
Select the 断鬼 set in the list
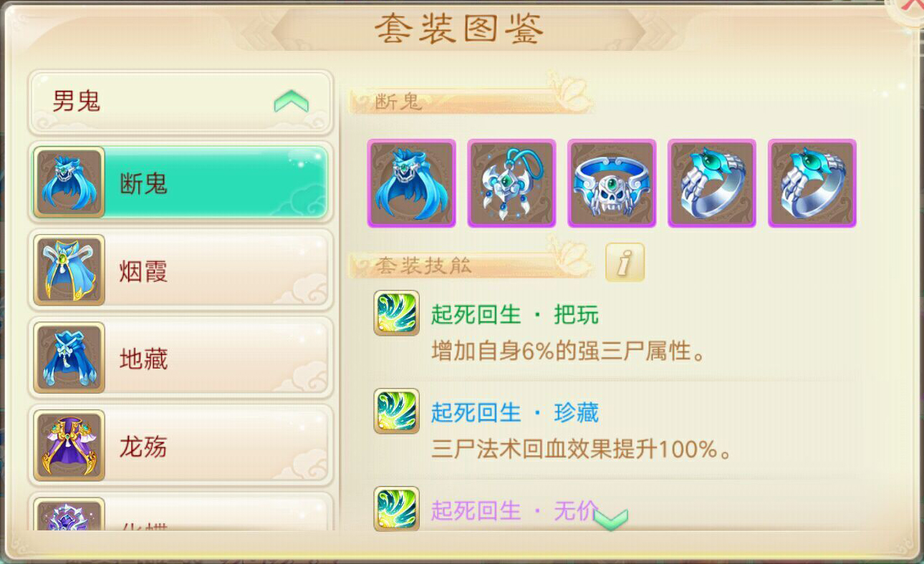tap(181, 184)
